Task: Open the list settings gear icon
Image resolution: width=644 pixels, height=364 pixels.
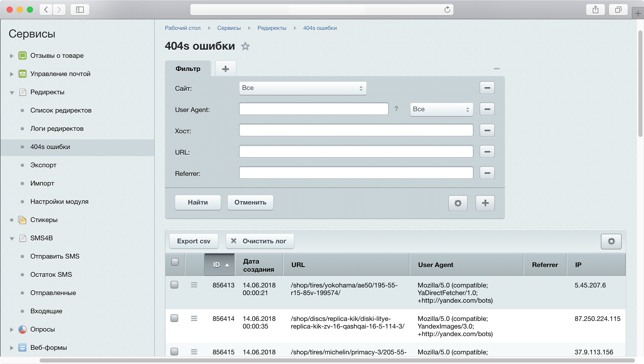Action: (611, 241)
